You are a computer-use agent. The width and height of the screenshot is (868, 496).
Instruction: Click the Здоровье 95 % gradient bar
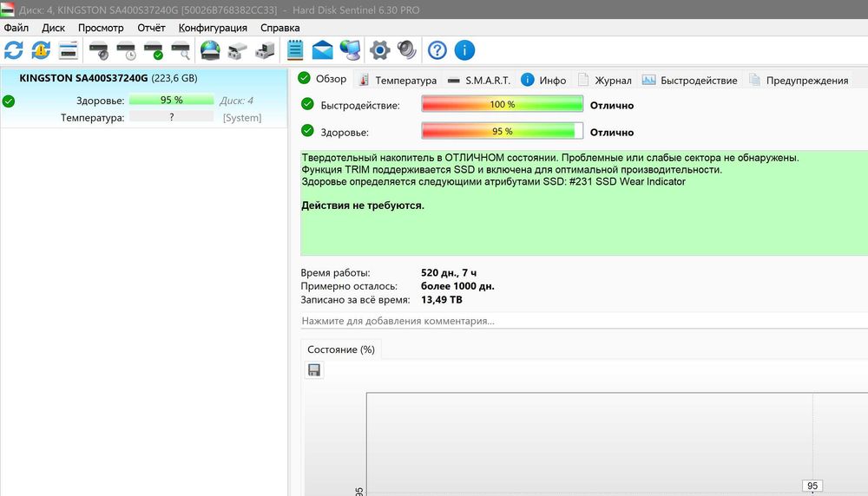coord(502,131)
